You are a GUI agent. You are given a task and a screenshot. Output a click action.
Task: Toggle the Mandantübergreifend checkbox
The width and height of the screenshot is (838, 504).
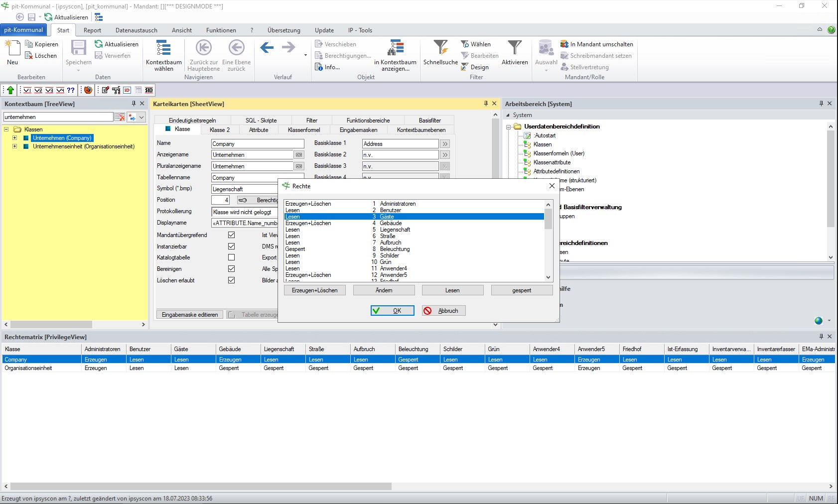[231, 235]
